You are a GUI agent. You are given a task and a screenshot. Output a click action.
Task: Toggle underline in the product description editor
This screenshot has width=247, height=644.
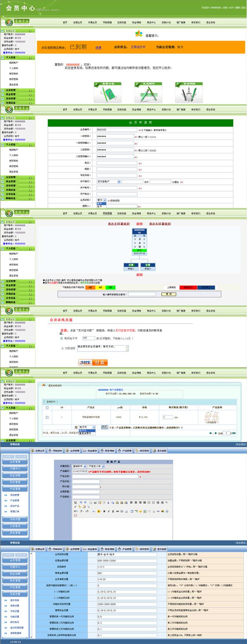coord(113,511)
